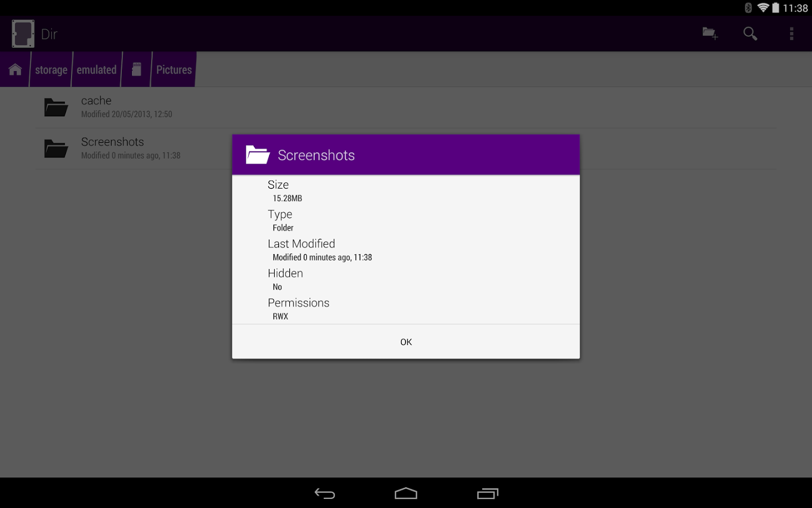Click the Screenshots dialog title

(x=316, y=155)
